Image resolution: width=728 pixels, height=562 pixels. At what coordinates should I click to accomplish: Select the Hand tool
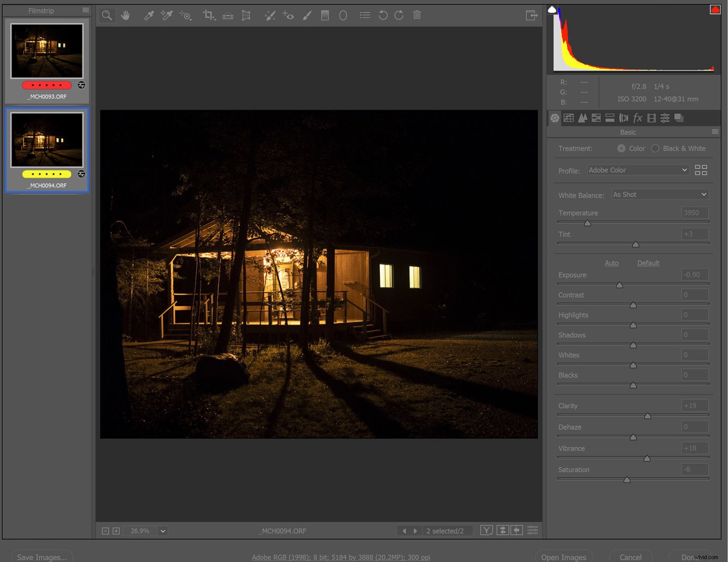click(x=126, y=15)
